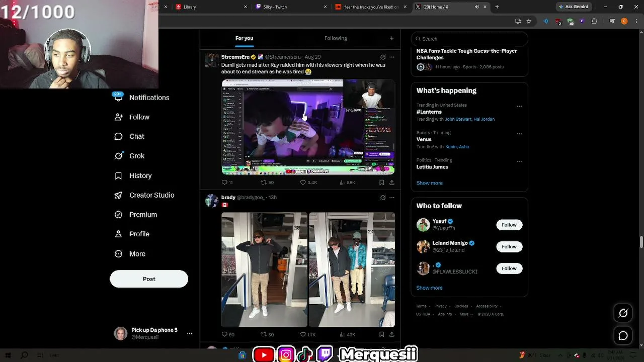The image size is (644, 362).
Task: Repost brady's post
Action: point(264,334)
